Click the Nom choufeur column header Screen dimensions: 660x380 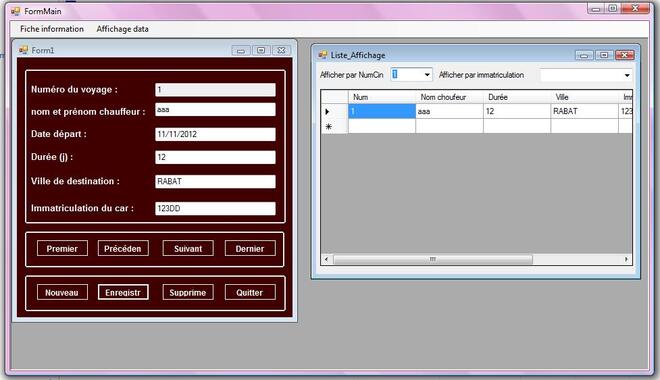pos(450,97)
